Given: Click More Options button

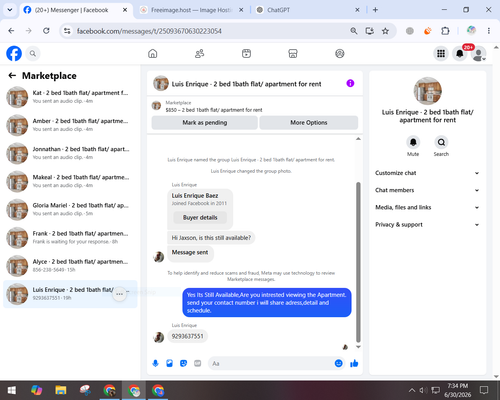Looking at the screenshot, I should [309, 122].
